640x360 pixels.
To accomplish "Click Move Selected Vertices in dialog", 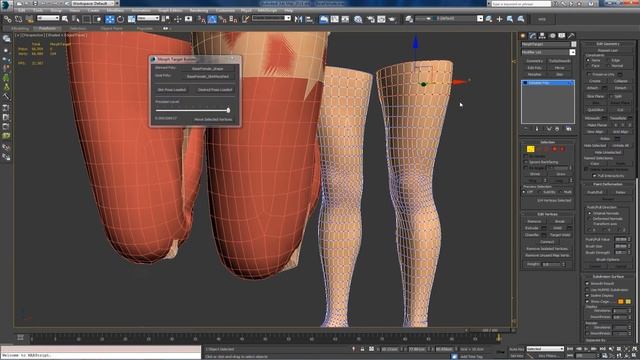I will click(x=213, y=119).
